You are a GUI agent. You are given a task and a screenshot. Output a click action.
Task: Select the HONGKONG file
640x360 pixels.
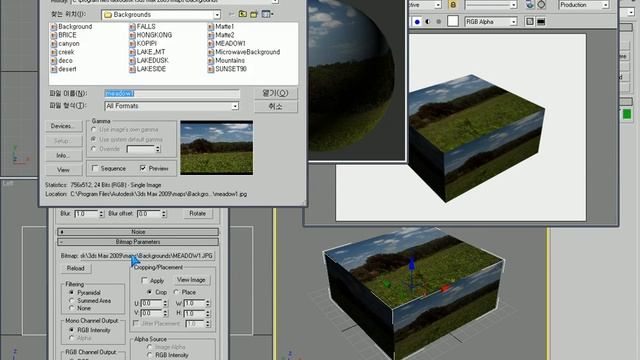point(154,35)
